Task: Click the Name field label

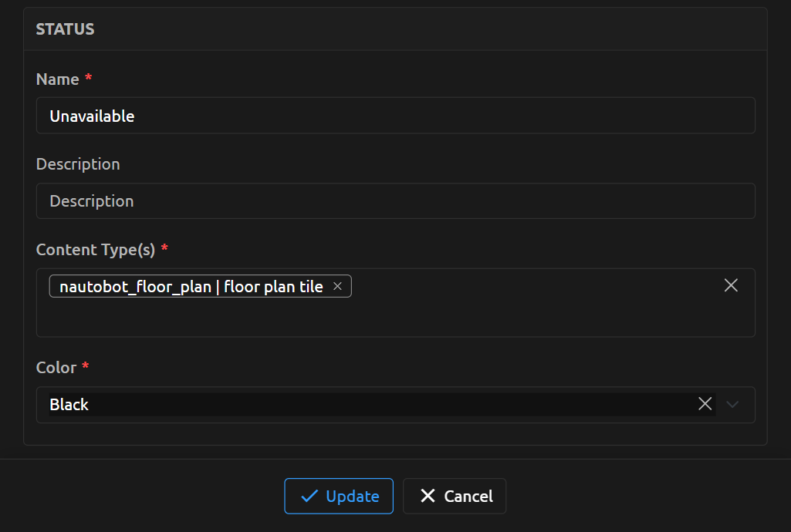Action: (x=57, y=79)
